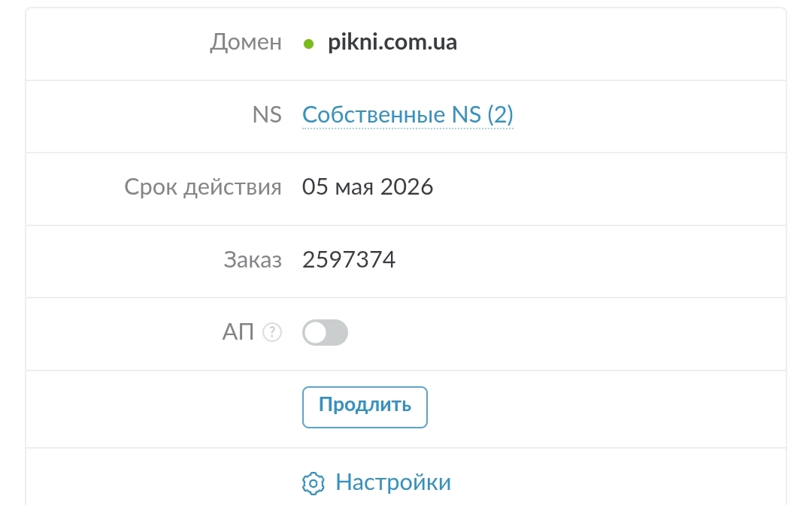This screenshot has width=812, height=505.
Task: Click the NS field label
Action: (x=267, y=115)
